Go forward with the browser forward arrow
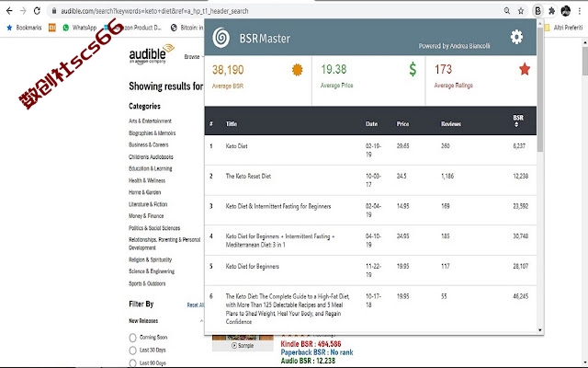The image size is (588, 368). tap(23, 11)
